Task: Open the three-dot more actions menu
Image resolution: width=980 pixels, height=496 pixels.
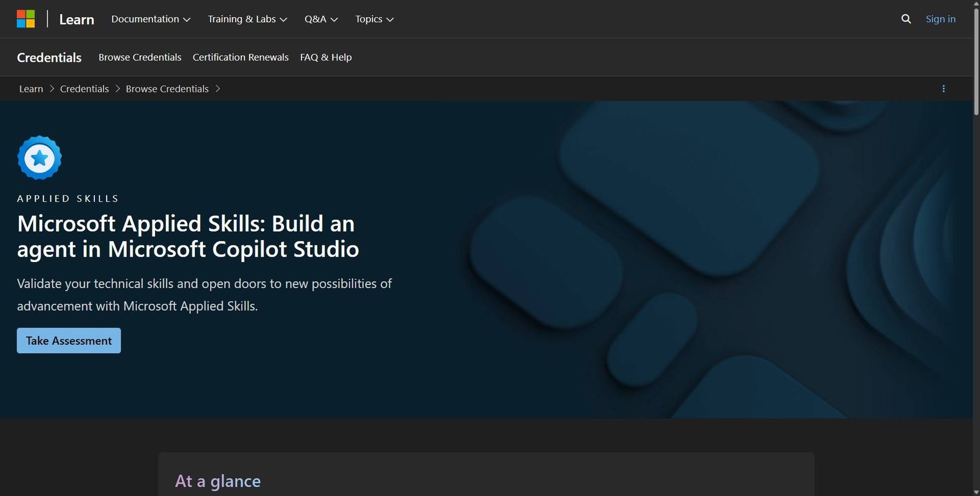Action: coord(943,89)
